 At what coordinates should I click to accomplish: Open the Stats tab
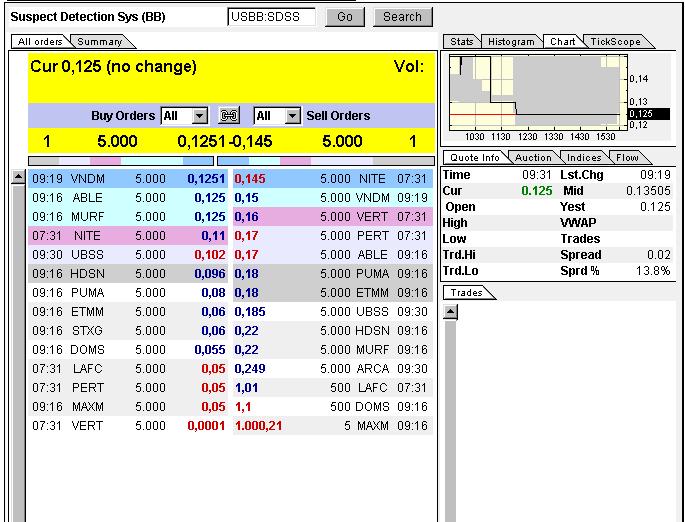[x=462, y=41]
